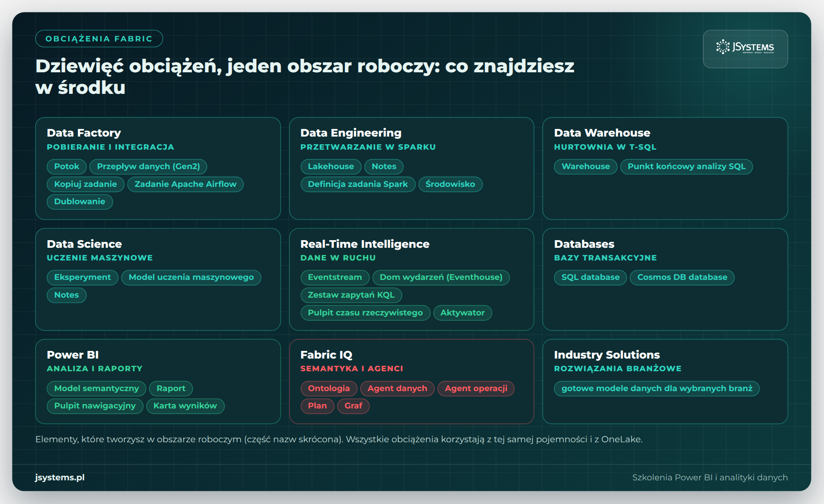This screenshot has height=504, width=824.
Task: Select the Raport chip in Power BI
Action: [171, 389]
